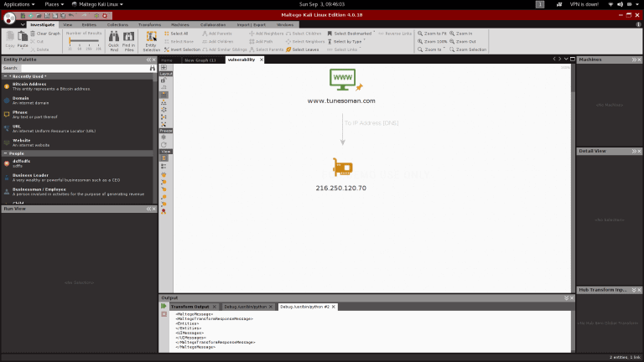
Task: Minimize the Machines panel
Action: pyautogui.click(x=634, y=59)
